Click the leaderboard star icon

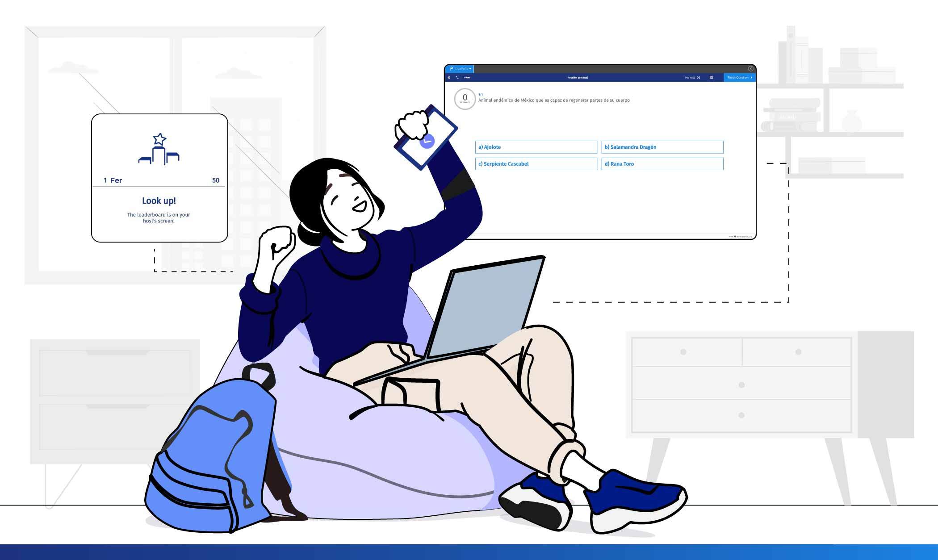click(x=158, y=139)
